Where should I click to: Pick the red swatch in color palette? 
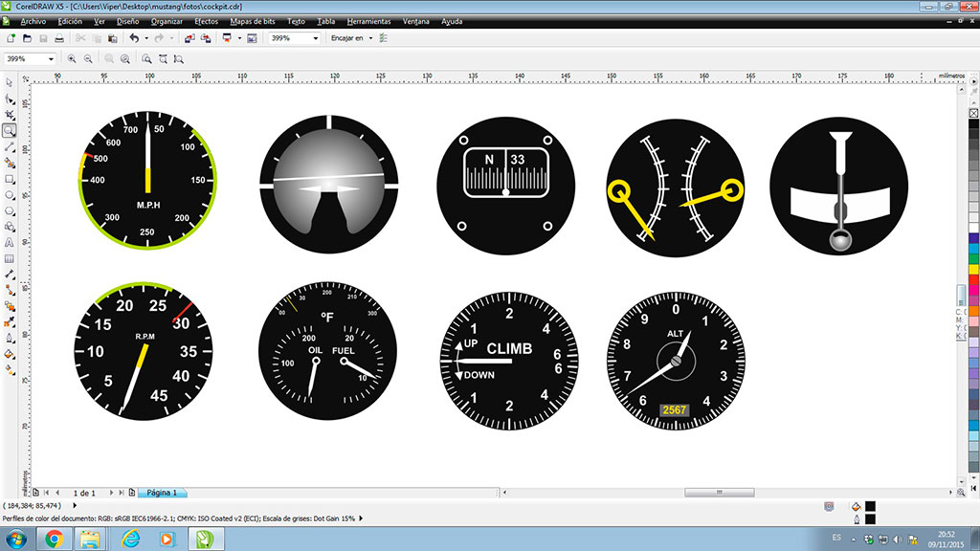(973, 278)
